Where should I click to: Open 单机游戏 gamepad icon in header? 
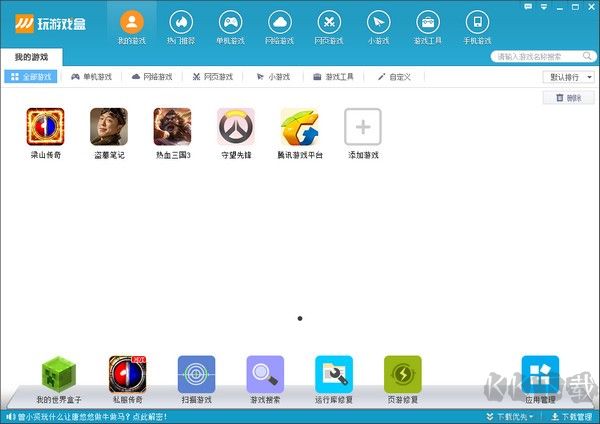point(230,22)
